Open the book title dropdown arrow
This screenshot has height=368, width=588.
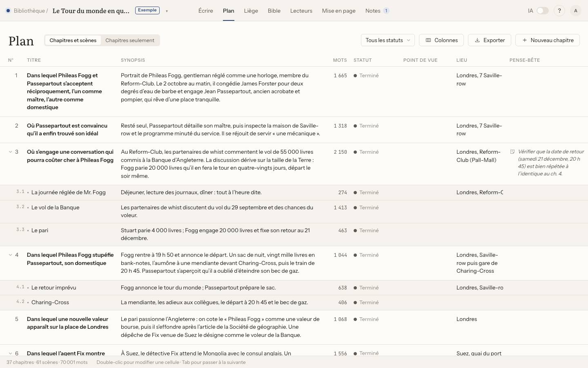(x=167, y=11)
